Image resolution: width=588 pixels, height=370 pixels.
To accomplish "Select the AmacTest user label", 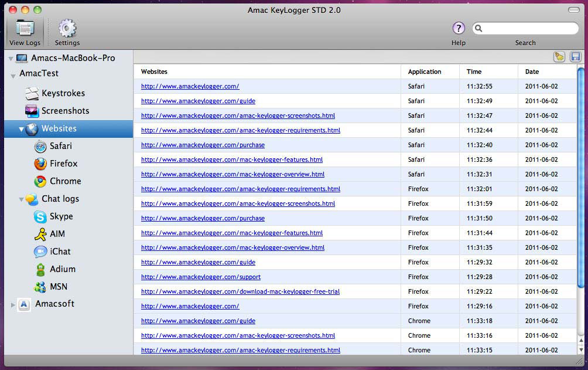I will click(x=39, y=74).
